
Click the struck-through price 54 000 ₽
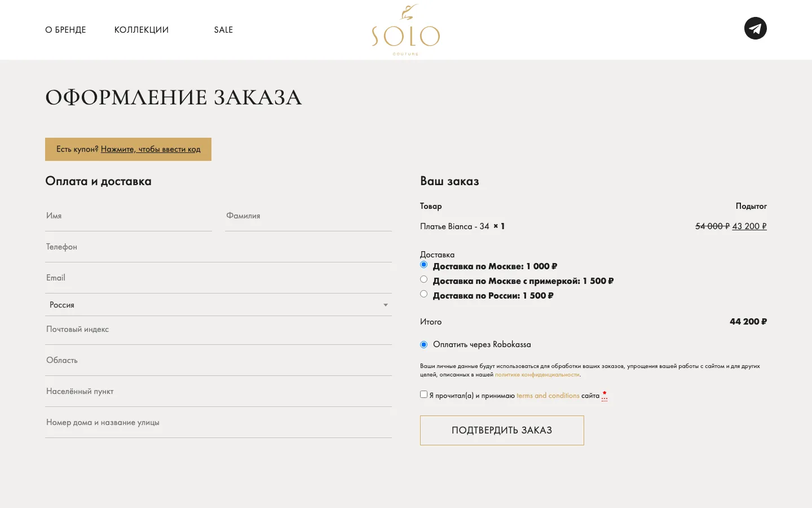712,226
